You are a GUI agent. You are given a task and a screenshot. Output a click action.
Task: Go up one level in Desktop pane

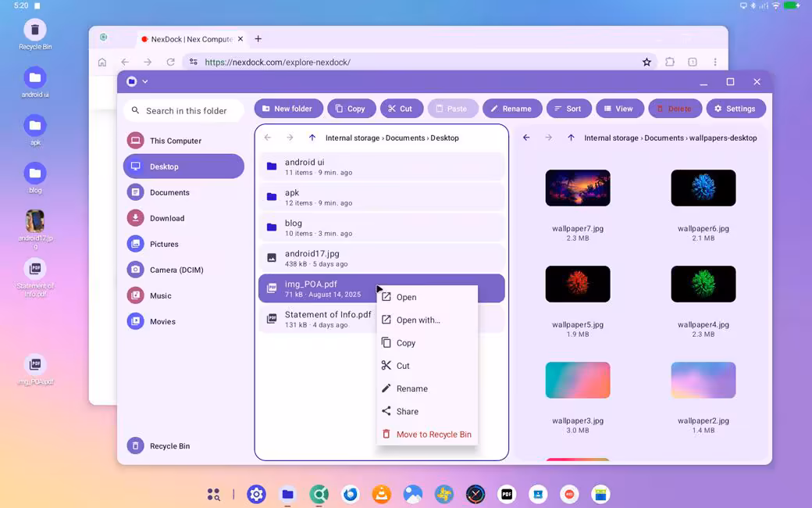tap(312, 138)
